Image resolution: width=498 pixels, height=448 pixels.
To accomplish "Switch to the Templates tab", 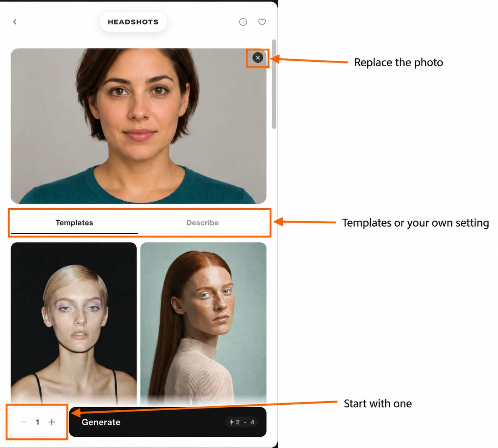I will [74, 223].
